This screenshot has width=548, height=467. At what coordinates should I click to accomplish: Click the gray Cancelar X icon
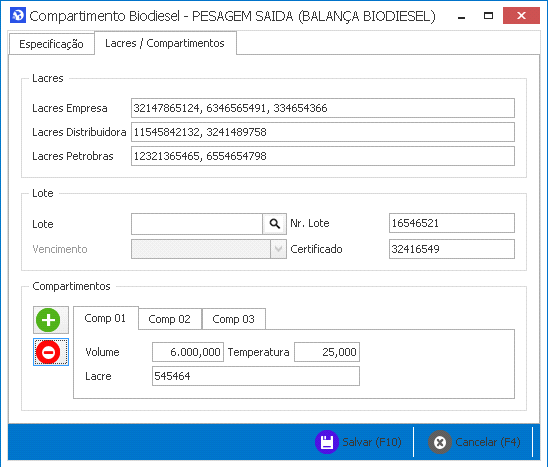click(x=440, y=442)
